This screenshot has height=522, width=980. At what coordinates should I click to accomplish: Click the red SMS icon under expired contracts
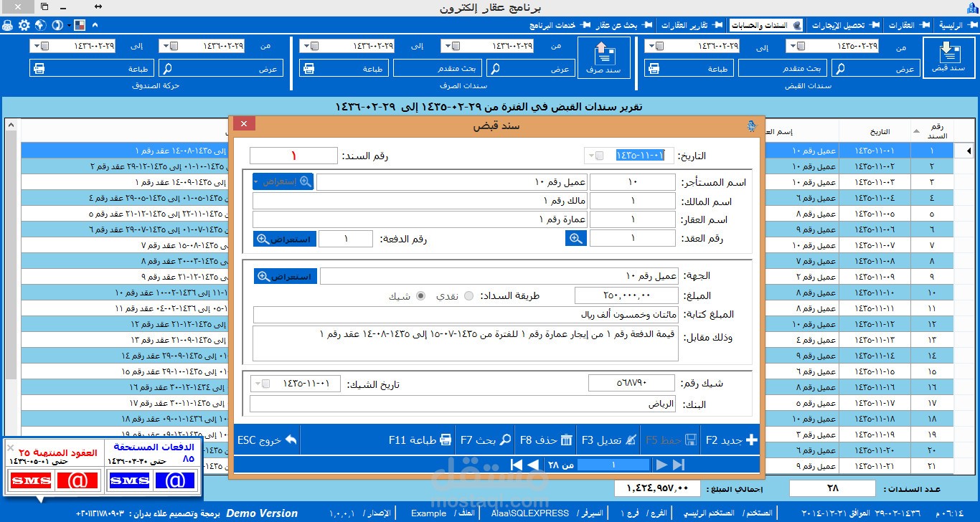[x=32, y=481]
